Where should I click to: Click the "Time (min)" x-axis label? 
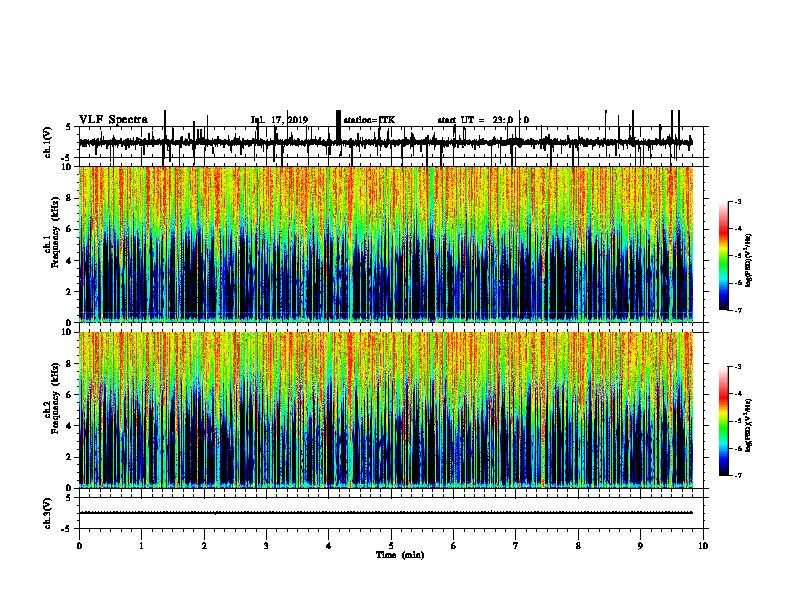(400, 555)
